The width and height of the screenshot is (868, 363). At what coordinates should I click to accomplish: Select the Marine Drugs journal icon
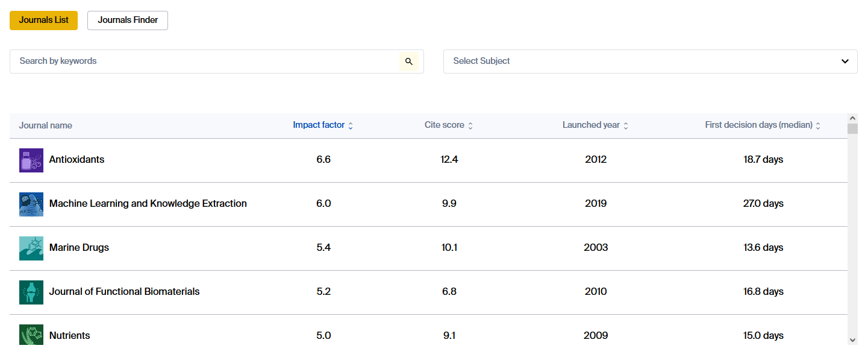[x=31, y=248]
